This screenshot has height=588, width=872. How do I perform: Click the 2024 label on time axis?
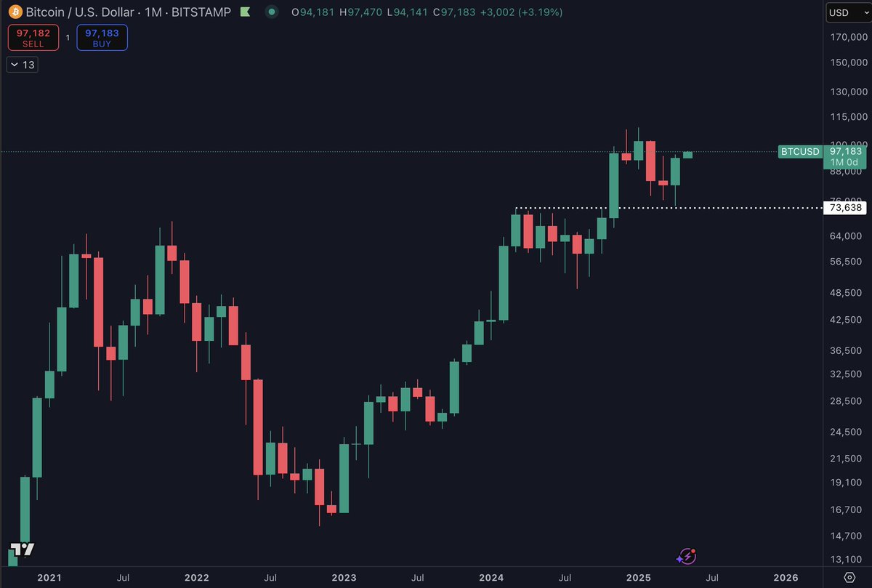click(491, 578)
